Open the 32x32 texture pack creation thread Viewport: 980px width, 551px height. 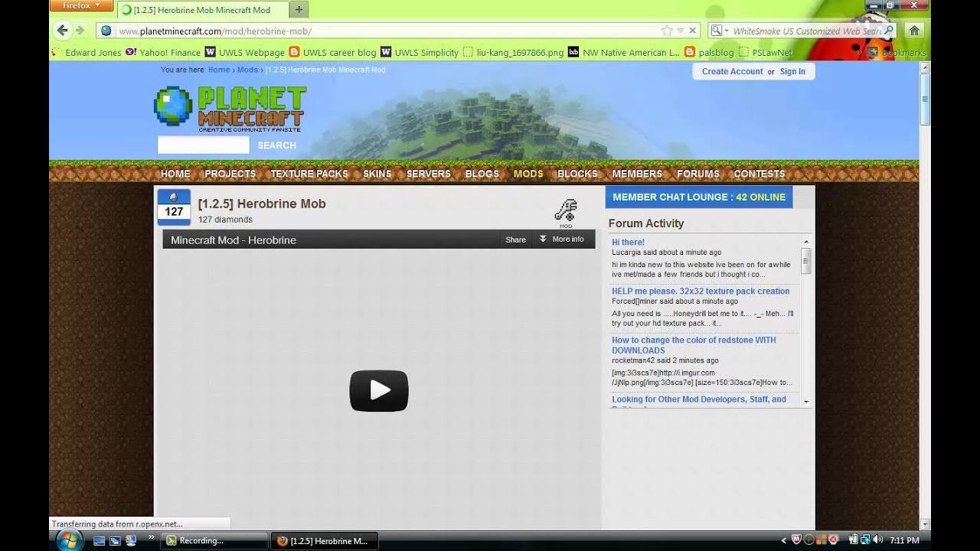point(701,291)
